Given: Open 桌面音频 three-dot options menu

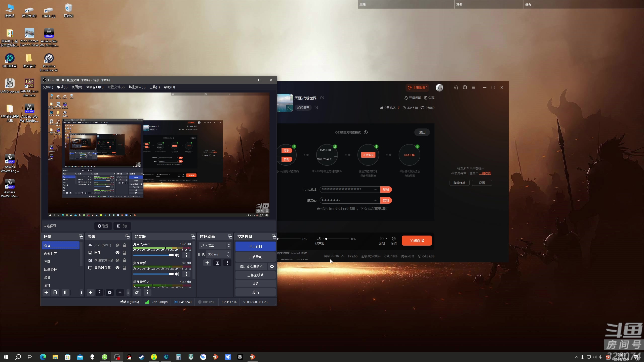Looking at the screenshot, I should 186,274.
